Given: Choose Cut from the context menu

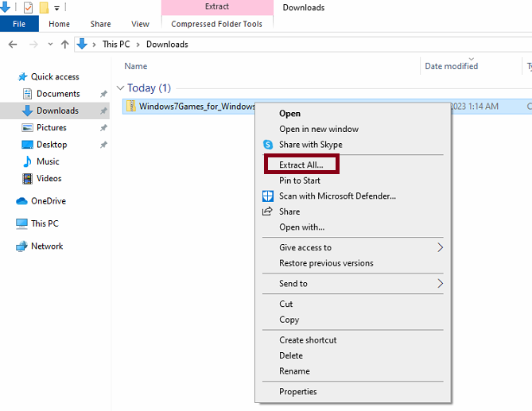Looking at the screenshot, I should tap(286, 304).
